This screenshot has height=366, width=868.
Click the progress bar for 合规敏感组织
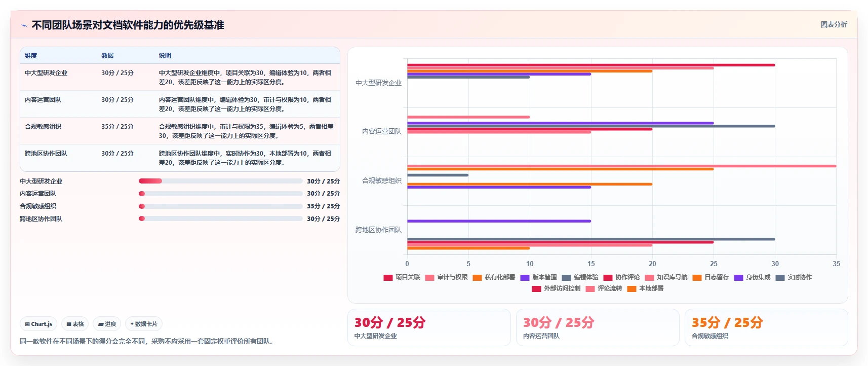[x=220, y=206]
